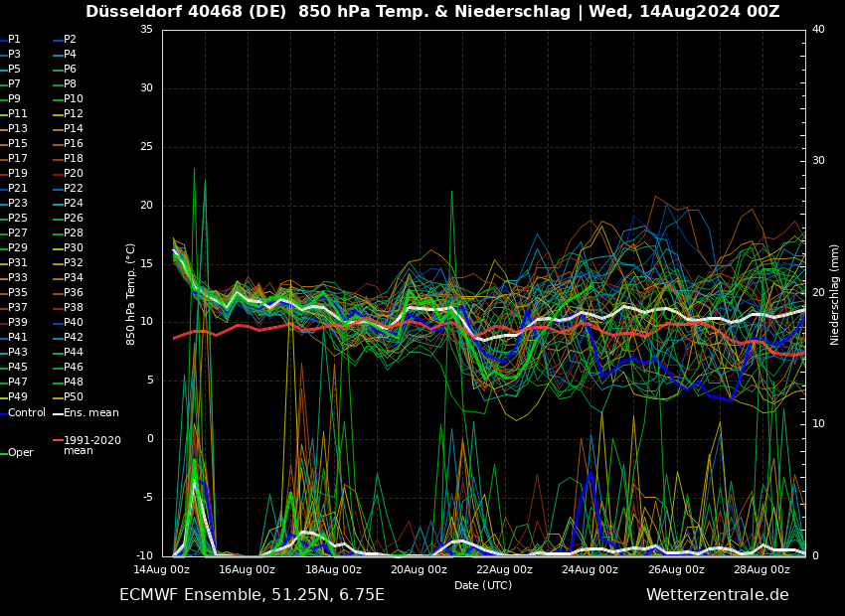The height and width of the screenshot is (616, 845).
Task: Select the P40 legend item
Action: pos(74,323)
